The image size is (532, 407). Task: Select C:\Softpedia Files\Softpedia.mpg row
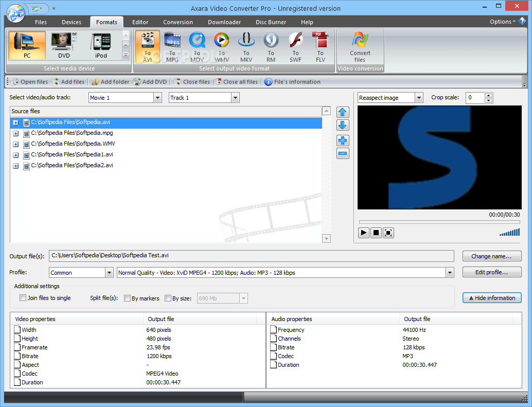(166, 133)
